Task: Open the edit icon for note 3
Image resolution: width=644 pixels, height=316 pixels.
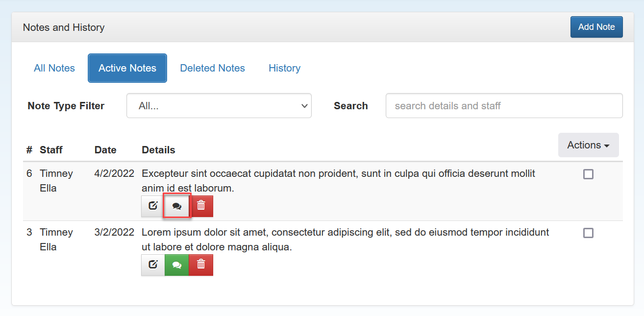Action: point(152,265)
